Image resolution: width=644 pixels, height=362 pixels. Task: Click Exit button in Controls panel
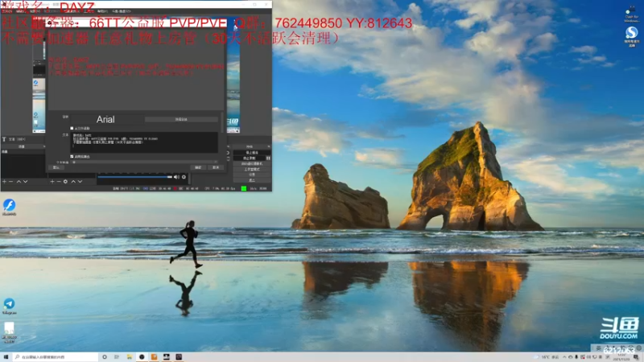252,179
